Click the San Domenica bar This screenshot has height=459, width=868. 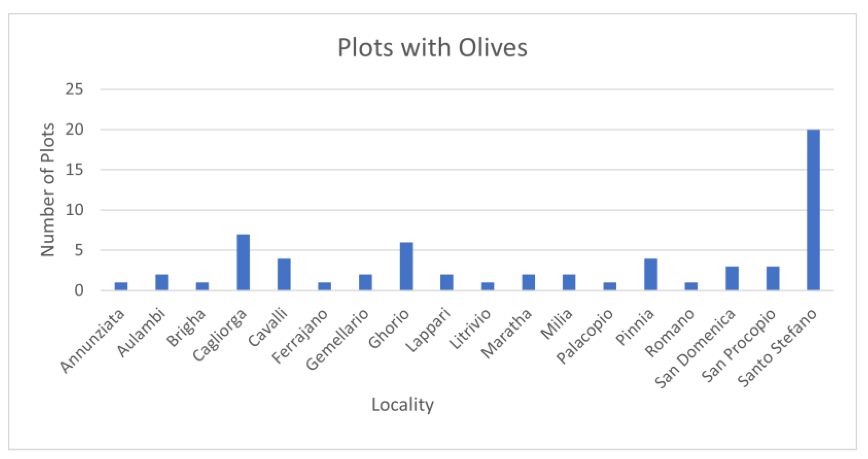[x=732, y=278]
